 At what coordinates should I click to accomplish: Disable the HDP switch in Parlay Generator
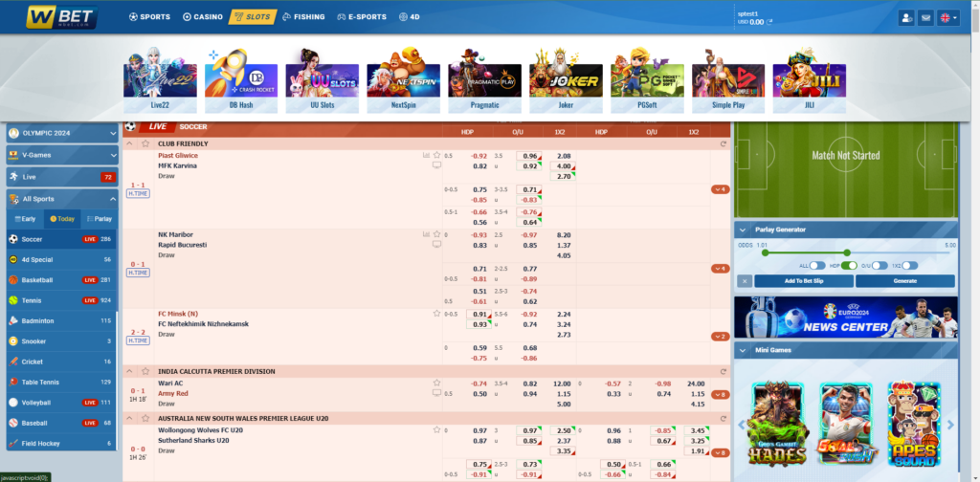click(849, 265)
